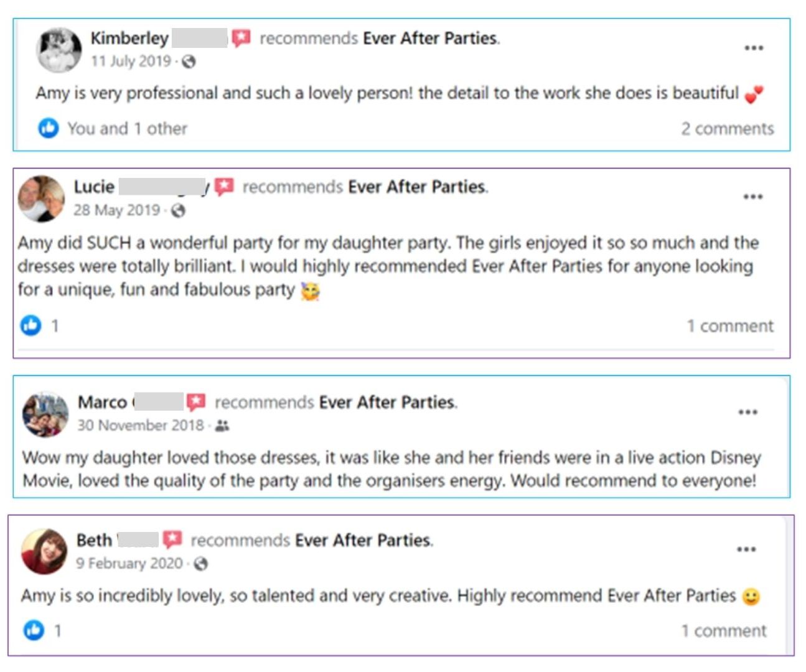Open options menu on Kimberley's review
The height and width of the screenshot is (672, 806).
(x=753, y=48)
